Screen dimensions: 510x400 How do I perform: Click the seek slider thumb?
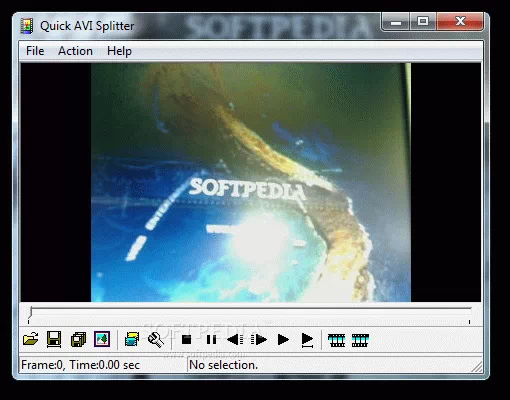click(x=30, y=313)
